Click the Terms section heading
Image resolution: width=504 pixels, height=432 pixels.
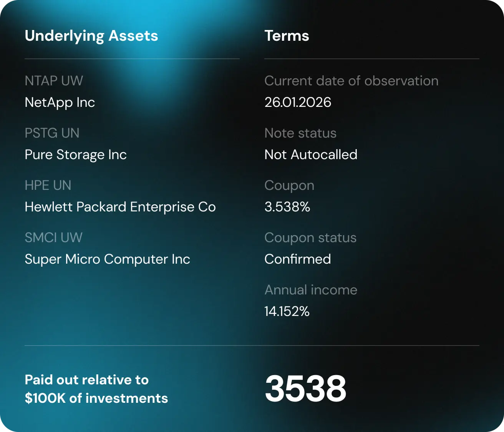pyautogui.click(x=287, y=36)
